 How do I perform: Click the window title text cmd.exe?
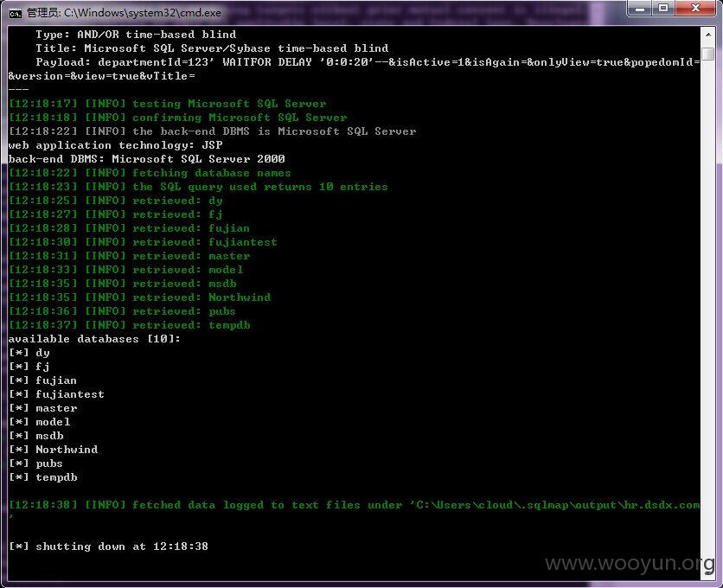[x=124, y=13]
